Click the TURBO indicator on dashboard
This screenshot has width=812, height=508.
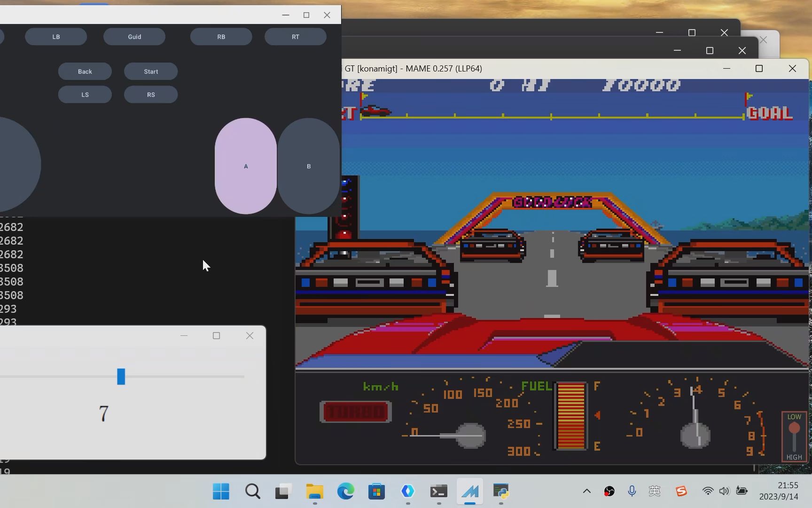355,412
